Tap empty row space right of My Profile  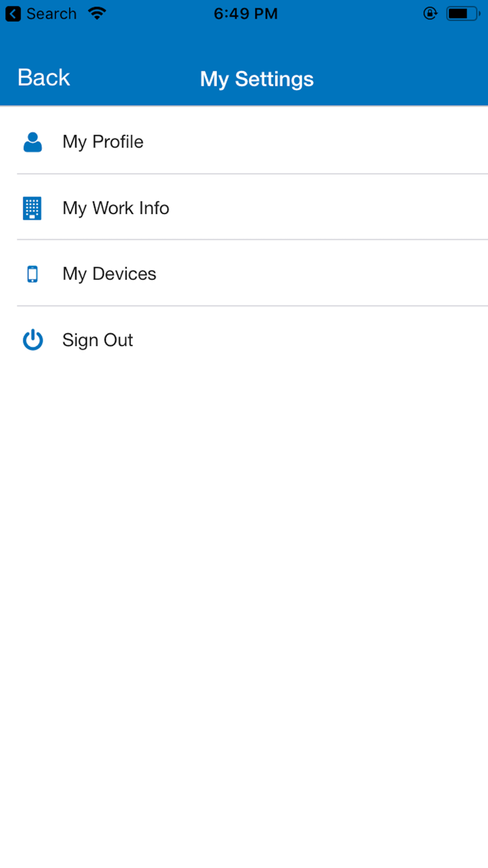tap(335, 142)
